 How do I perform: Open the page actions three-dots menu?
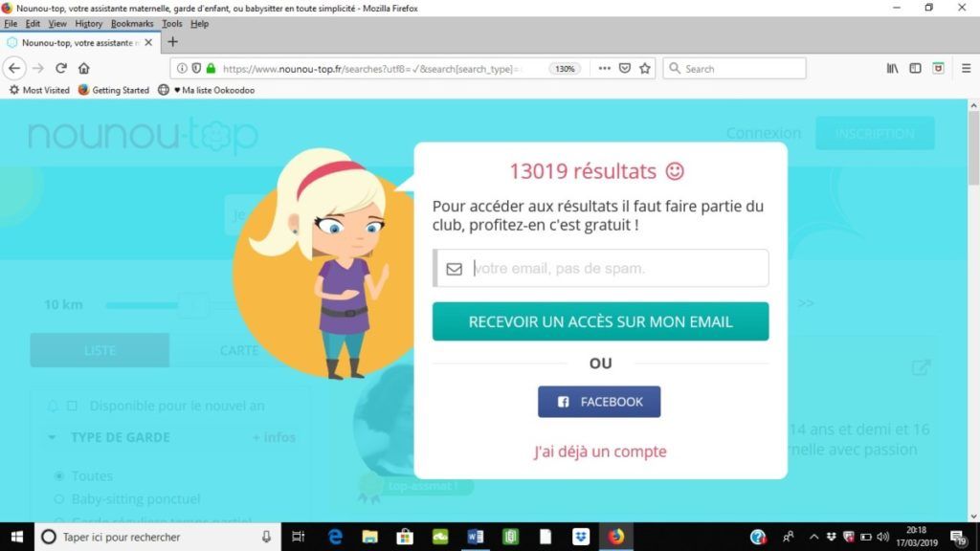pos(604,68)
